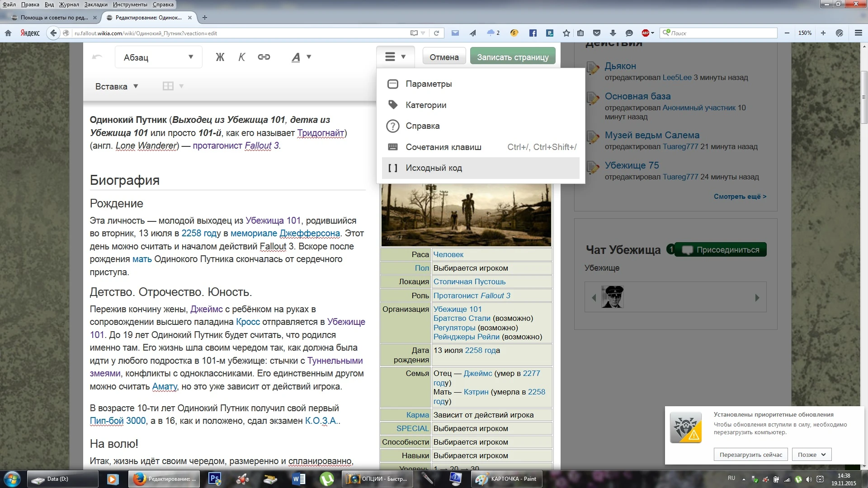This screenshot has width=868, height=488.
Task: Click the downloads arrow icon in browser toolbar
Action: [x=613, y=33]
